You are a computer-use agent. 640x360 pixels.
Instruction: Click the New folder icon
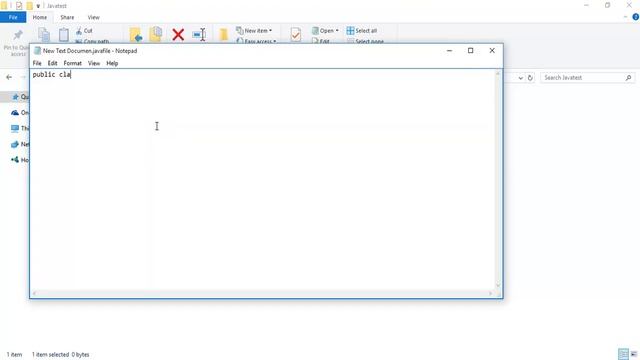click(x=223, y=35)
